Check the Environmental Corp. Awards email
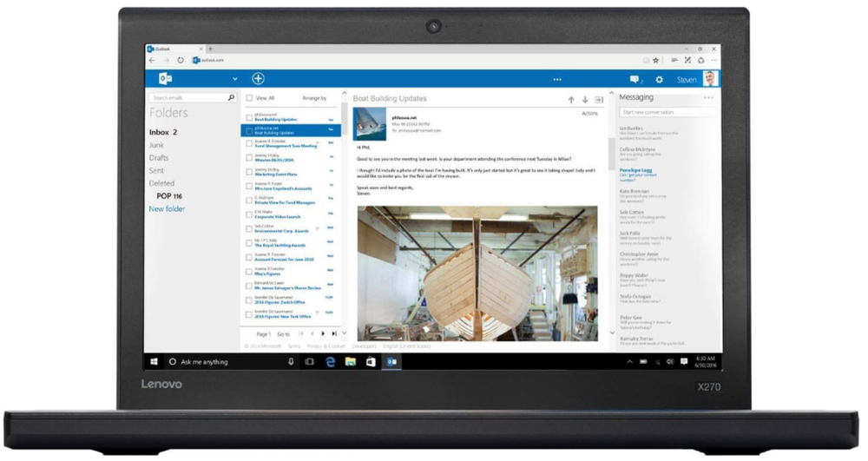Image resolution: width=868 pixels, height=461 pixels. coord(249,228)
